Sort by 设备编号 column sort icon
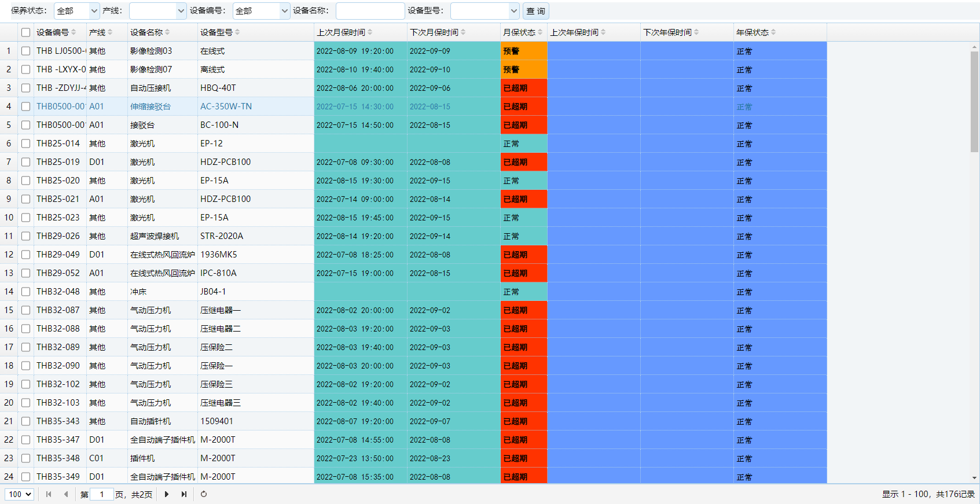 click(74, 32)
